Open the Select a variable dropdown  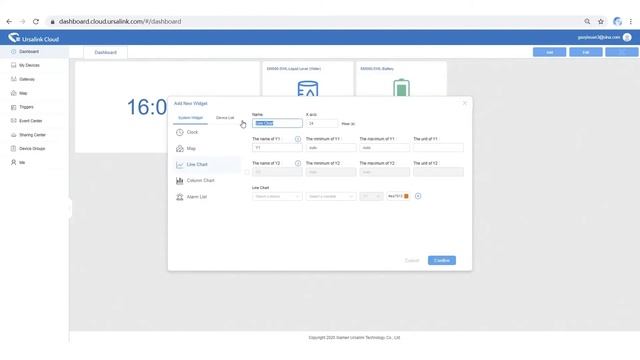coord(331,197)
